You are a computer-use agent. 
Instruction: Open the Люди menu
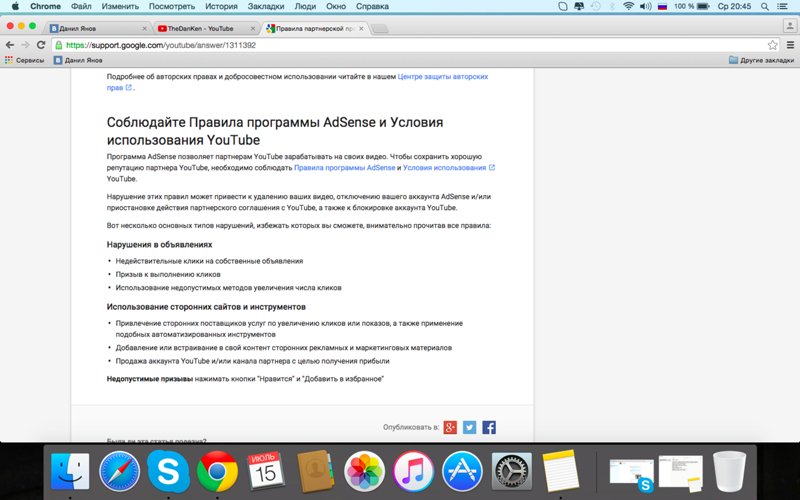(x=305, y=6)
